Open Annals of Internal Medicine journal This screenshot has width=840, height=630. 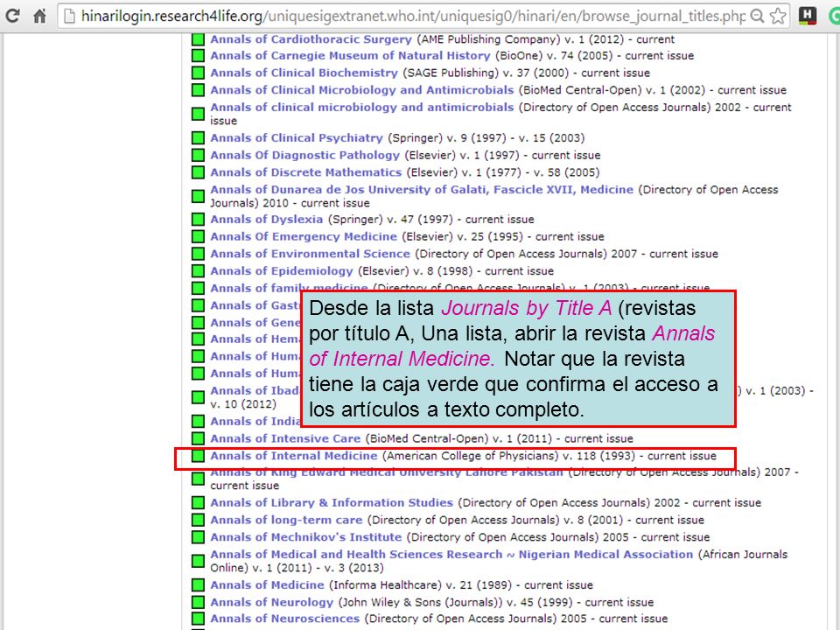pos(294,455)
